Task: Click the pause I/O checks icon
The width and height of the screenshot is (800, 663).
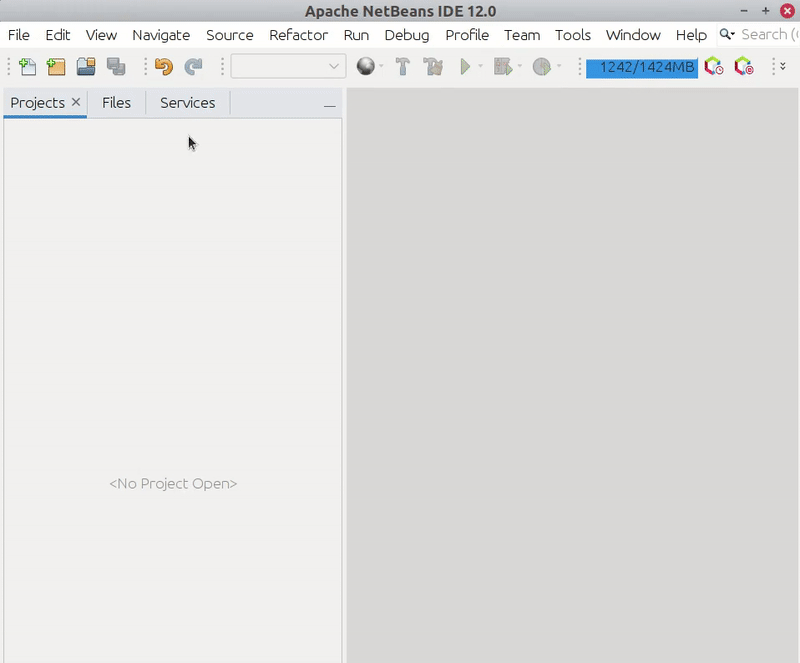Action: (x=744, y=66)
